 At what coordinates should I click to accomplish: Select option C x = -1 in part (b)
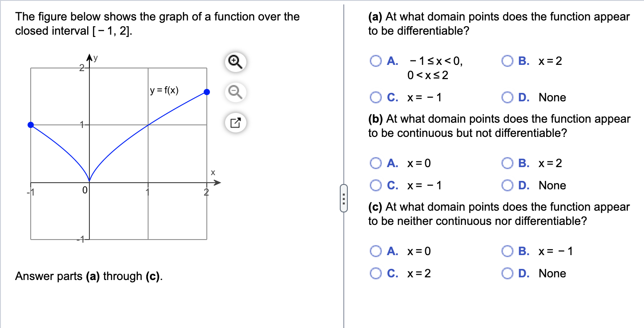376,185
